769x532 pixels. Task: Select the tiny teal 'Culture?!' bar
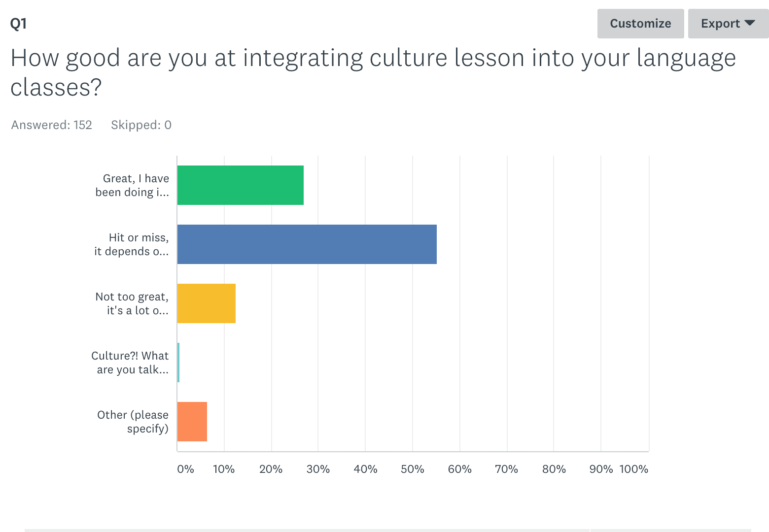(x=177, y=363)
